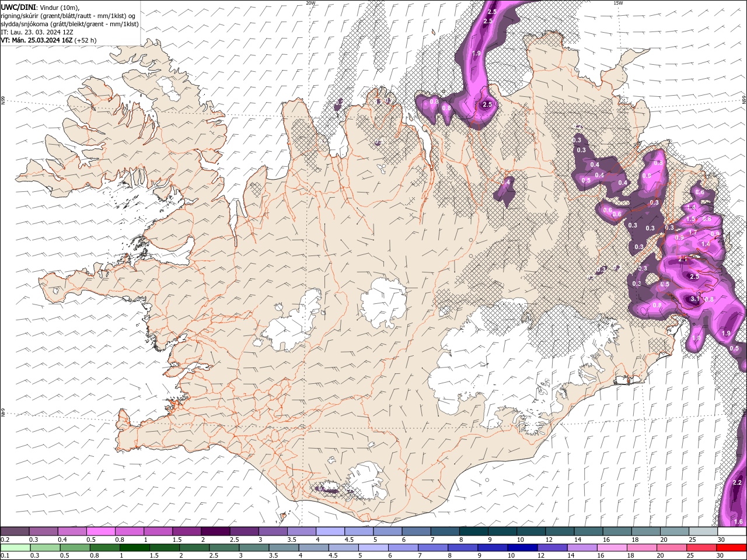Click the 1.7 snowfall value on map

pyautogui.click(x=693, y=232)
